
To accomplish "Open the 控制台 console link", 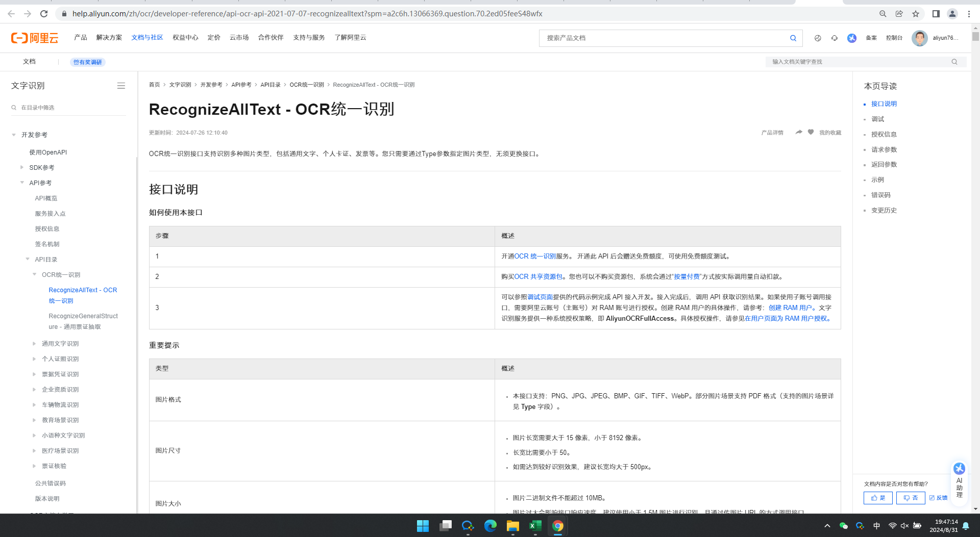I will coord(894,38).
